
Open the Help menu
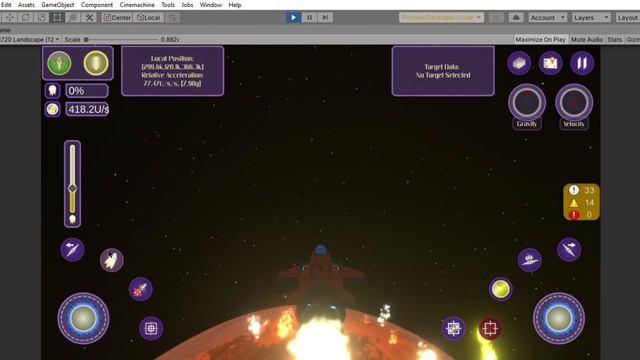235,5
